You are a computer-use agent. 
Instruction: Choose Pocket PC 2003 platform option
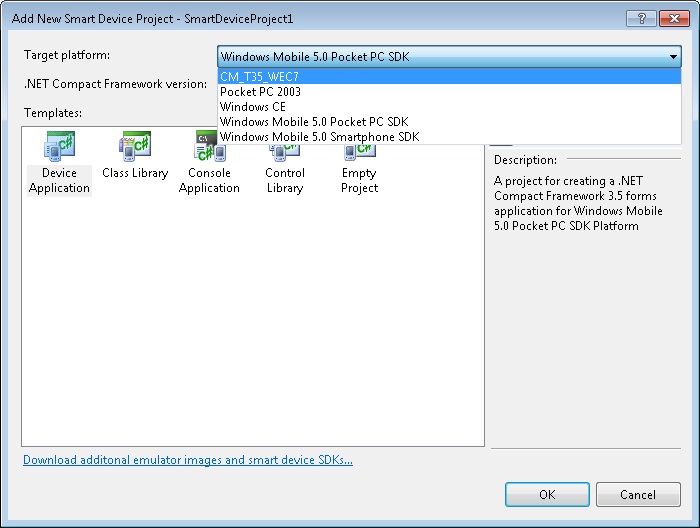(x=449, y=91)
